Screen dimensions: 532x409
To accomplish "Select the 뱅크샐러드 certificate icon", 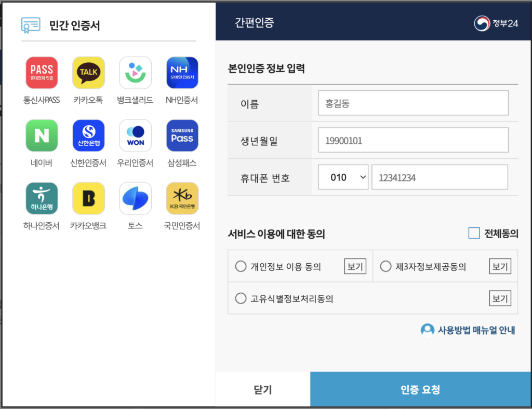I will (135, 73).
